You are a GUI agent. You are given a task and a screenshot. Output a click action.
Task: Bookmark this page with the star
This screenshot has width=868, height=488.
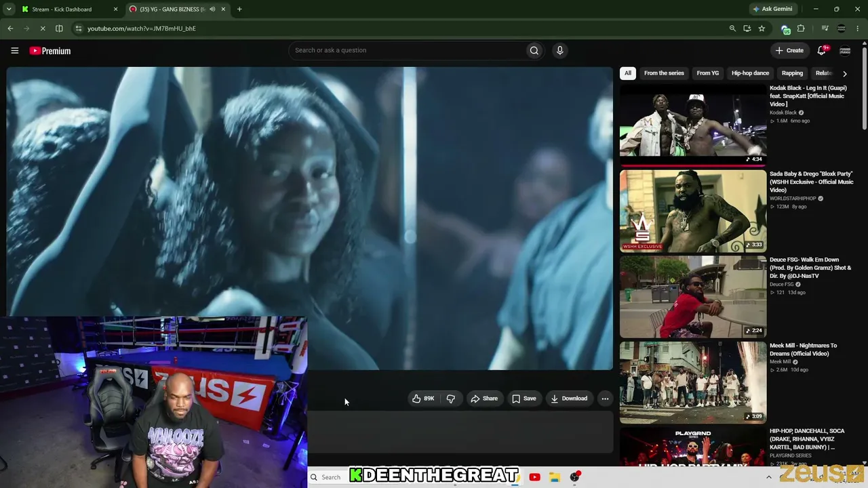coord(762,28)
